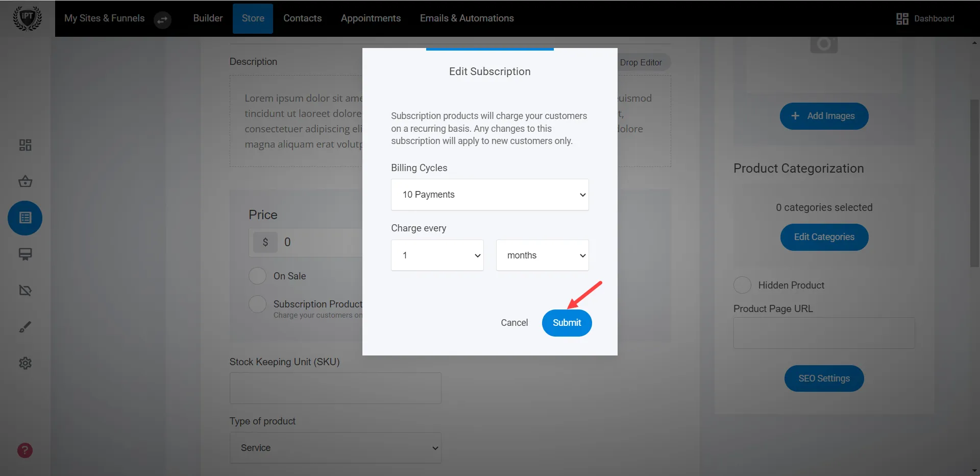Viewport: 980px width, 476px height.
Task: Toggle the Hidden Product radio button
Action: 743,285
